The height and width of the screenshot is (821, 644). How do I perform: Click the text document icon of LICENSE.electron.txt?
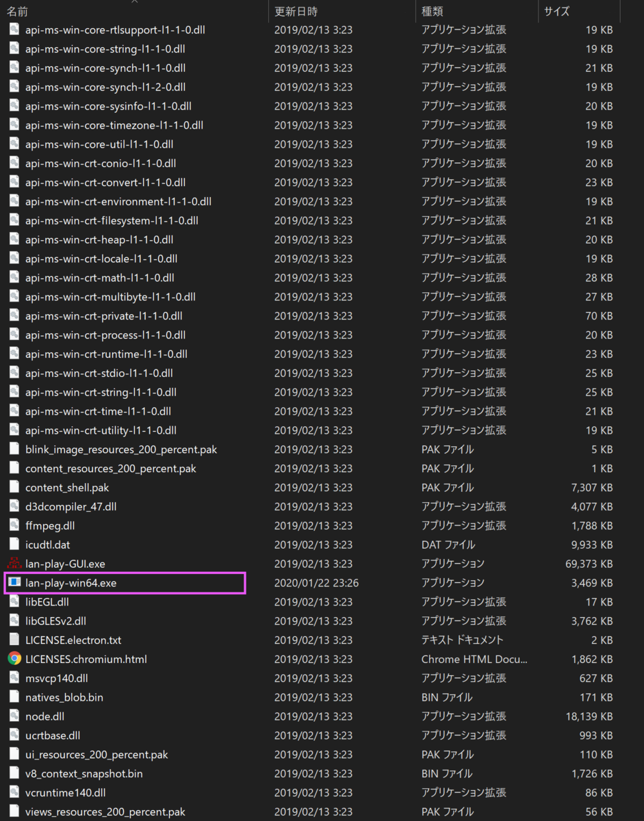14,640
